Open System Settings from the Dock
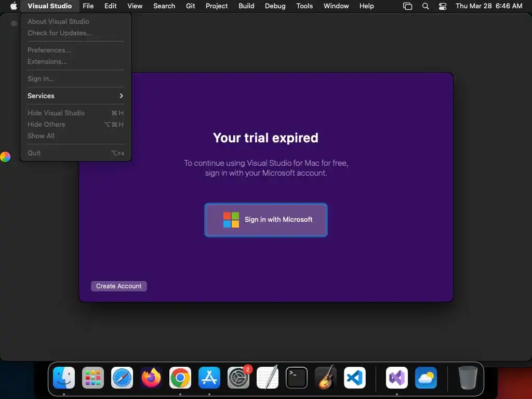Image resolution: width=532 pixels, height=399 pixels. [238, 378]
